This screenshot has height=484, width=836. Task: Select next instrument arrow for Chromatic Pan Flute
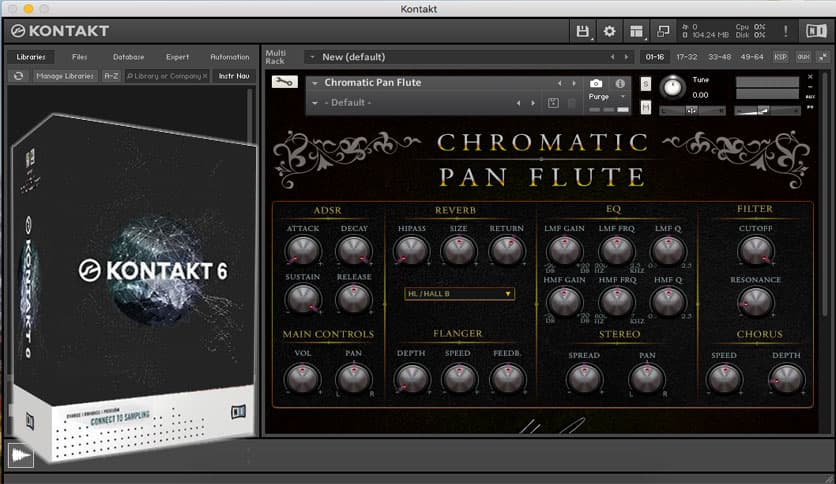tap(574, 83)
